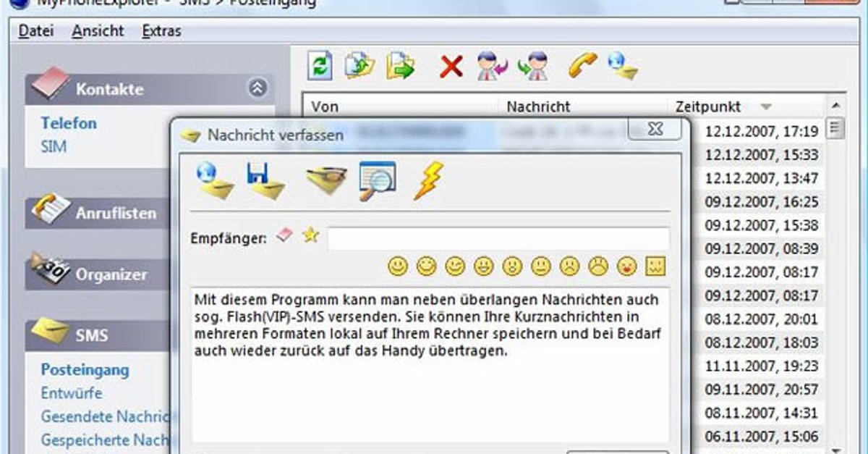
Task: Click the yellow star favorites icon beside Empfänger
Action: pos(311,235)
